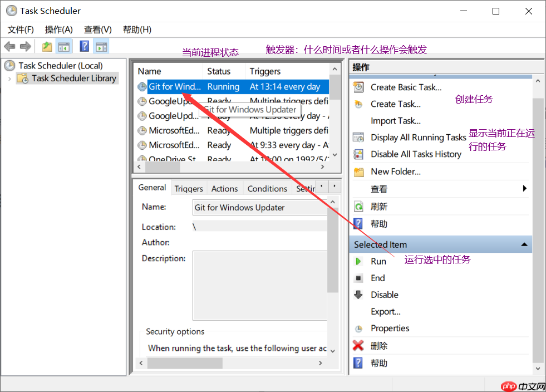Click Import Task... action

pos(396,121)
